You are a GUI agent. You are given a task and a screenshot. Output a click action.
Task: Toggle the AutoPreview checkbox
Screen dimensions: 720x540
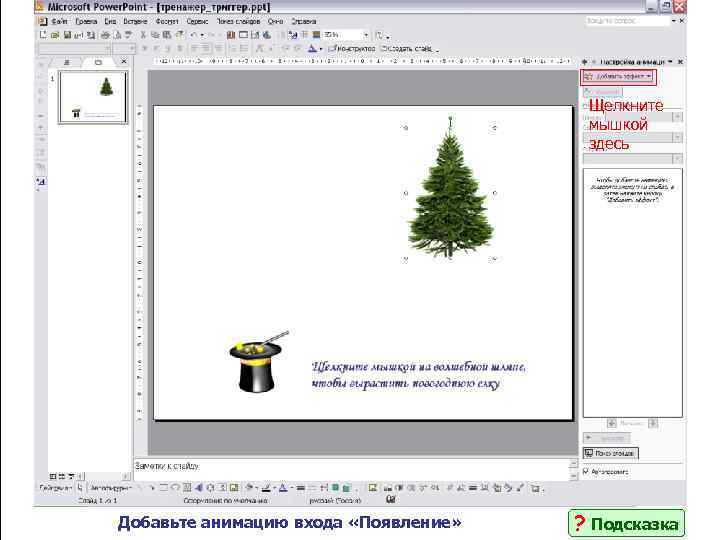point(585,471)
